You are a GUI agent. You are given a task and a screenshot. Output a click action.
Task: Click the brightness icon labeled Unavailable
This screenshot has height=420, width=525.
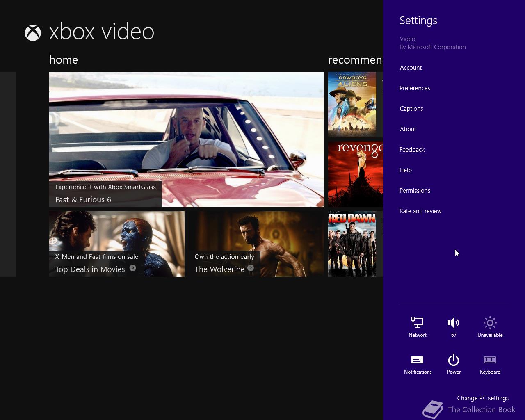pyautogui.click(x=490, y=323)
